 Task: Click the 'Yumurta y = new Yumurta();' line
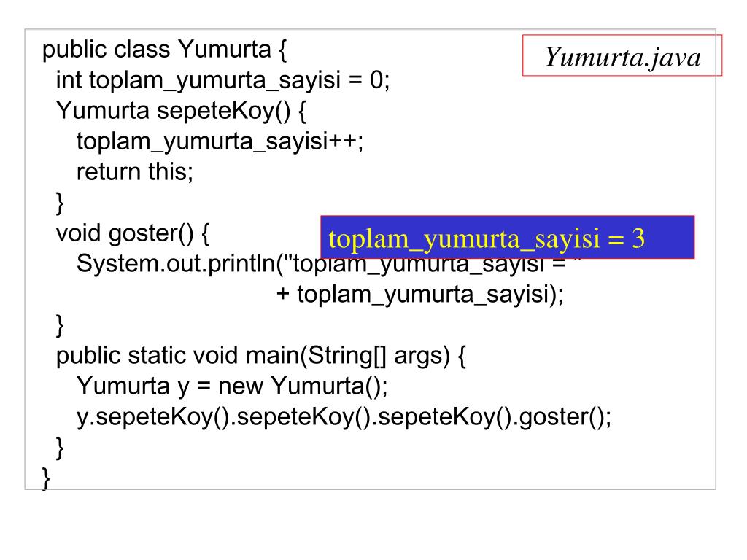coord(232,386)
